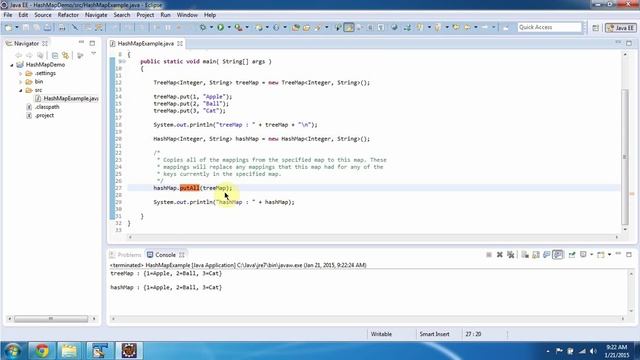The height and width of the screenshot is (360, 640).
Task: Toggle Mark Occurrences toolbar button
Action: [x=349, y=27]
